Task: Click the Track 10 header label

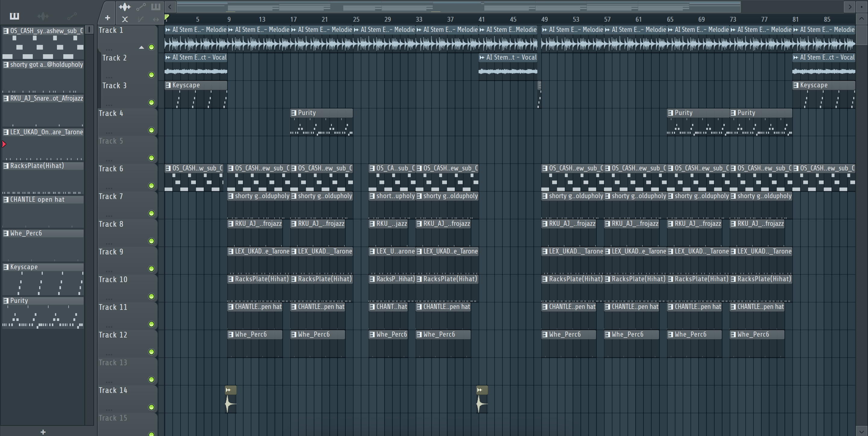Action: click(x=113, y=279)
